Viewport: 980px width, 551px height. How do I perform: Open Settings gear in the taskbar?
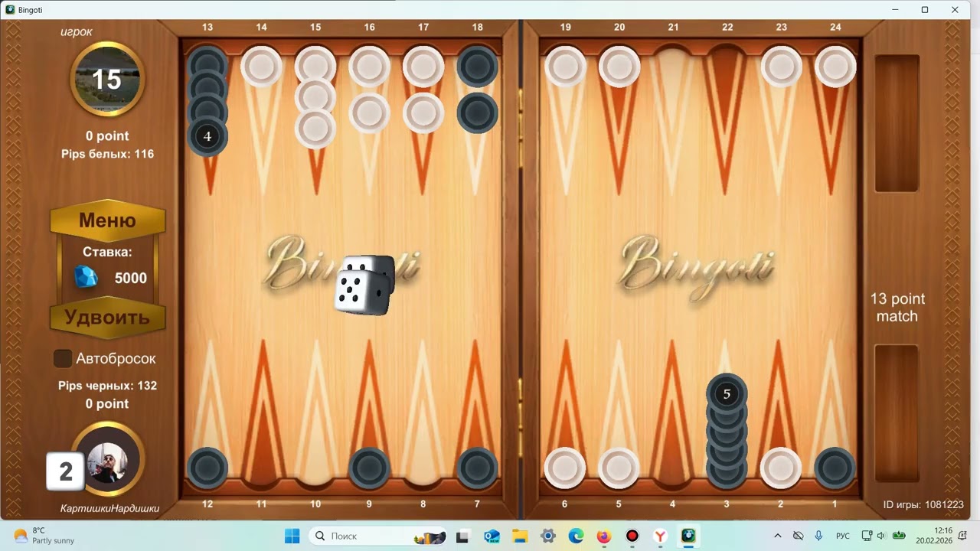[548, 536]
